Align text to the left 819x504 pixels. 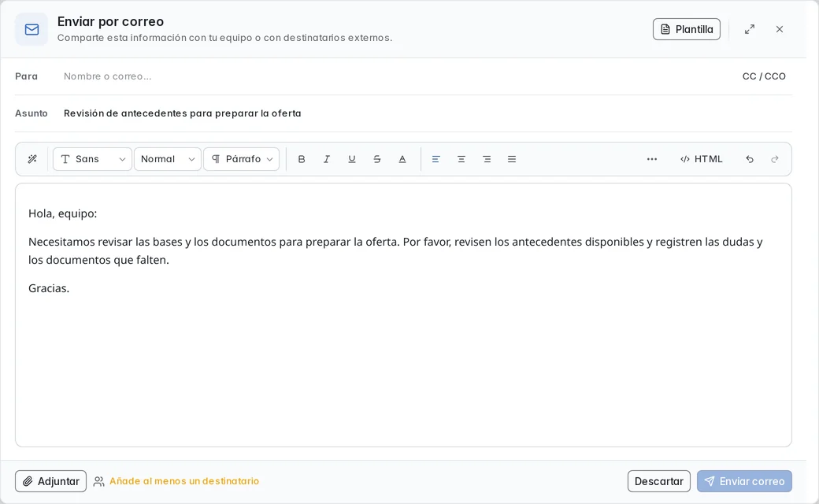[x=436, y=159]
